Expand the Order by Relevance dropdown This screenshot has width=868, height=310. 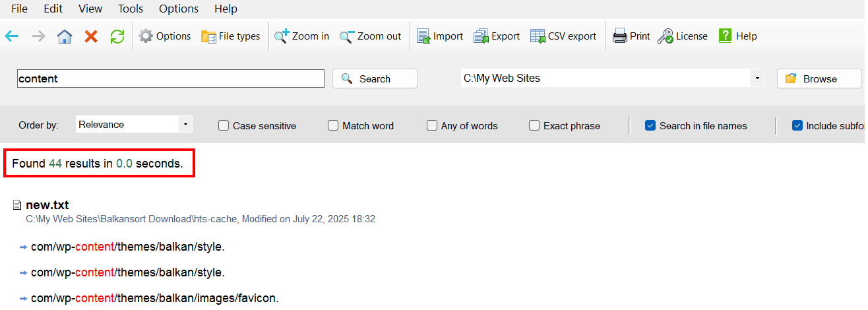[134, 124]
